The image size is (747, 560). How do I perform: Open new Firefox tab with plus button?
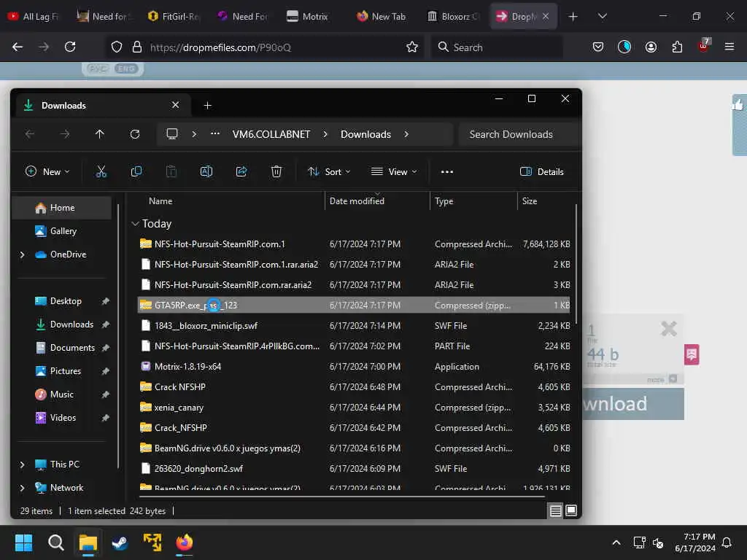[x=573, y=16]
